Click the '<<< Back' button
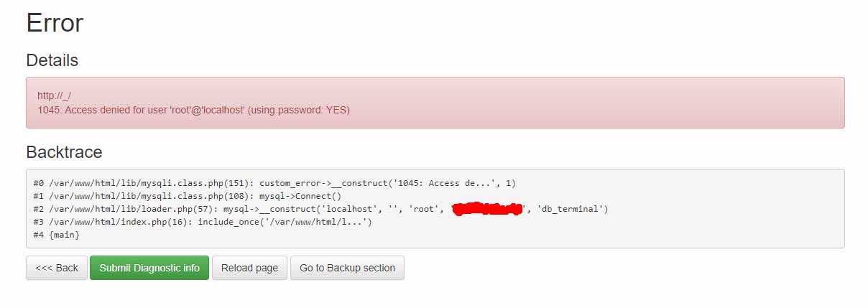The height and width of the screenshot is (308, 868). click(x=57, y=268)
